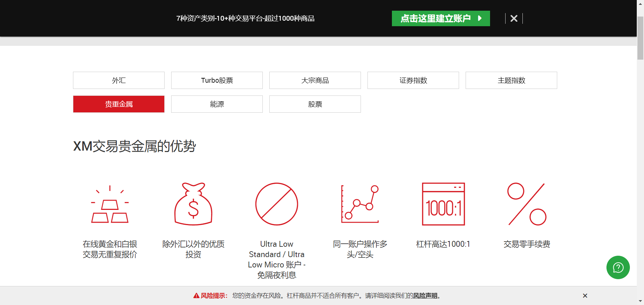Click the text 在线黄金和白银交易无重复报价
The image size is (644, 305).
[110, 249]
